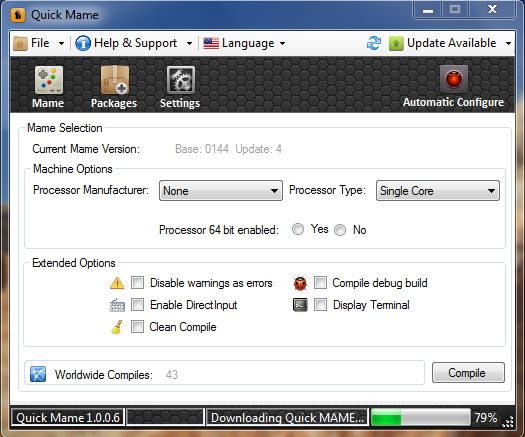Image resolution: width=525 pixels, height=437 pixels.
Task: Select No for Processor 64 bit
Action: (x=340, y=230)
